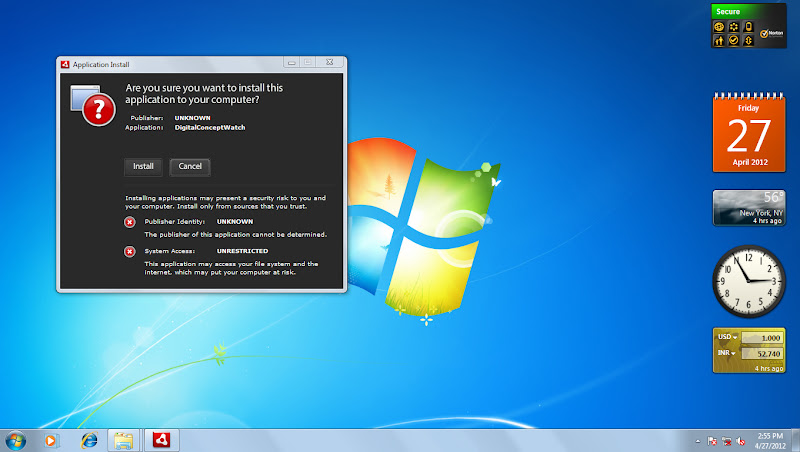Viewport: 800px width, 452px height.
Task: Click the red question mark install icon
Action: coord(93,106)
